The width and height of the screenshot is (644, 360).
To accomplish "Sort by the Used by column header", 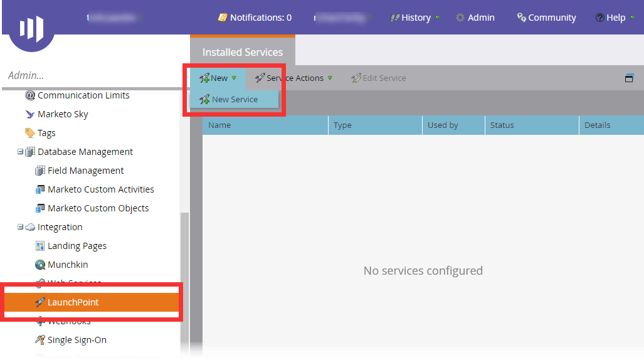I will pyautogui.click(x=453, y=125).
